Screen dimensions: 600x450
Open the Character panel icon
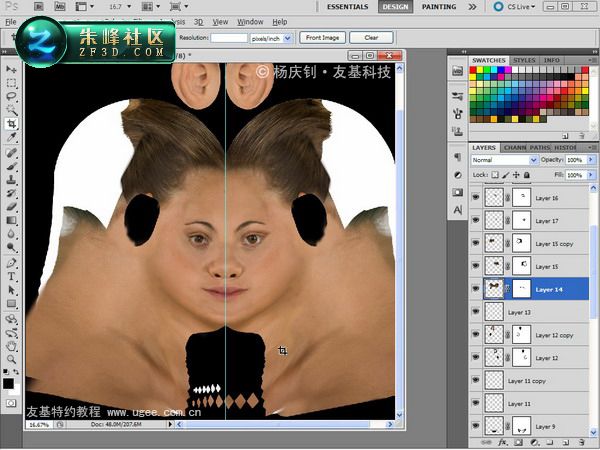(458, 210)
